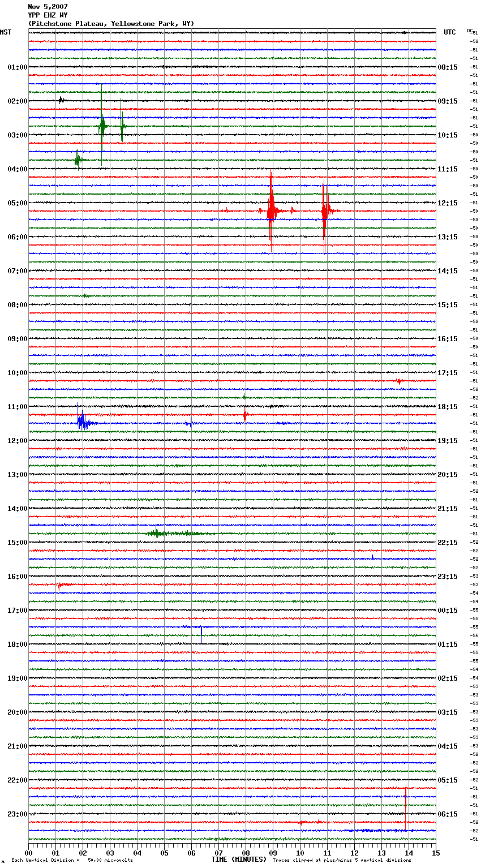Select the '09:15' UTC time label

pos(448,101)
